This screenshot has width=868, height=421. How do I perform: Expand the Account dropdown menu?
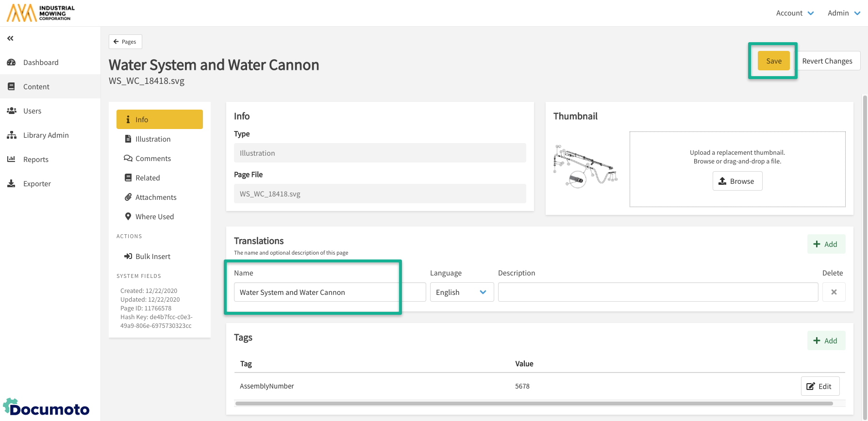point(795,13)
